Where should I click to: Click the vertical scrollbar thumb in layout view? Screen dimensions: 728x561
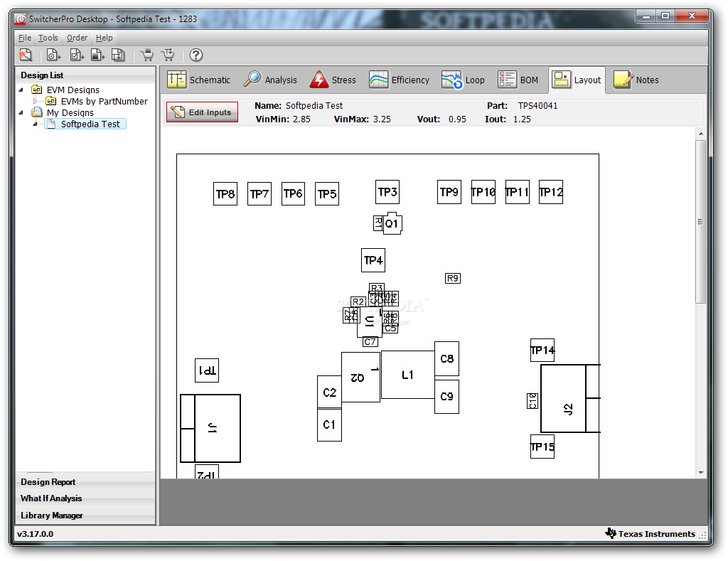[700, 222]
